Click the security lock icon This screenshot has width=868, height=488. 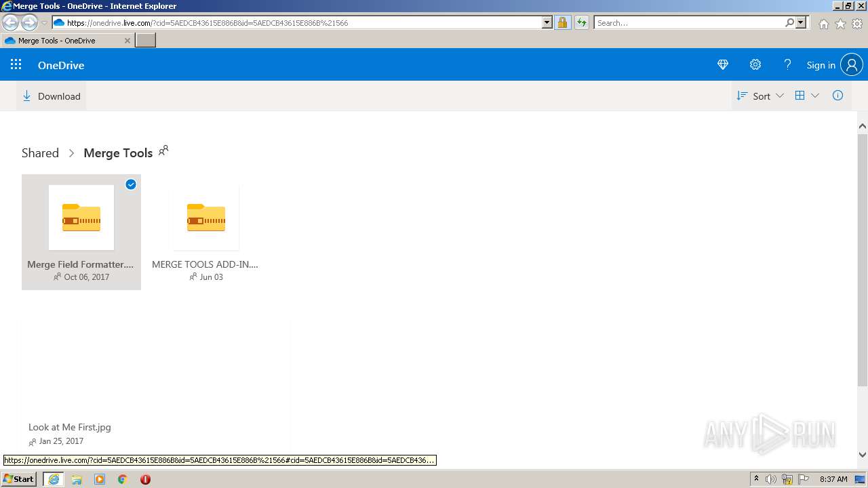click(x=562, y=22)
